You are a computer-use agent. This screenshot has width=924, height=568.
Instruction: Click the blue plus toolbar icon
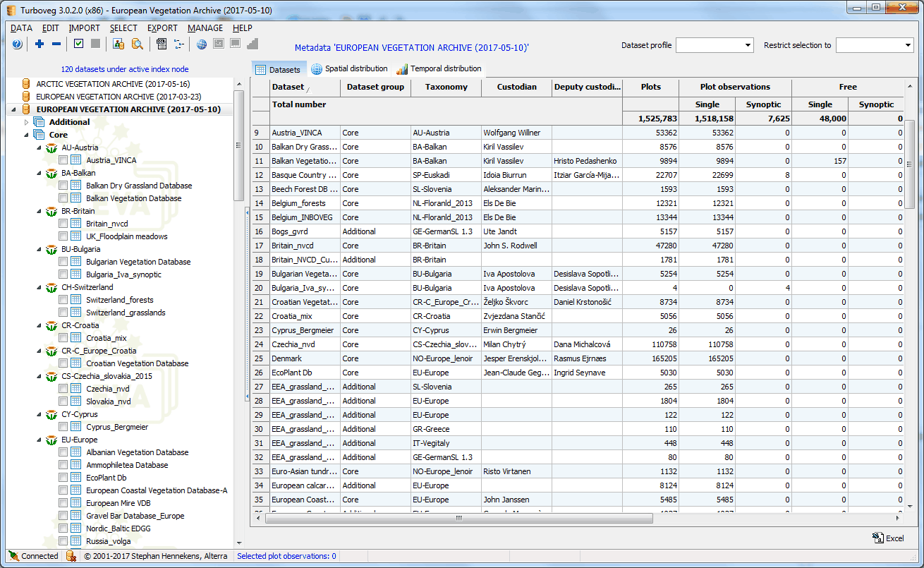39,44
